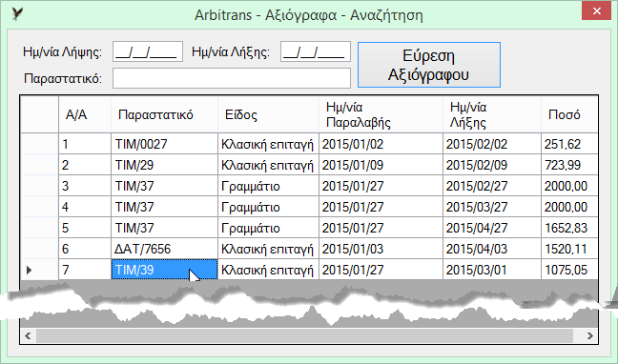Viewport: 618px width, 364px height.
Task: Click the 2000,00 amount in row 3
Action: 569,186
